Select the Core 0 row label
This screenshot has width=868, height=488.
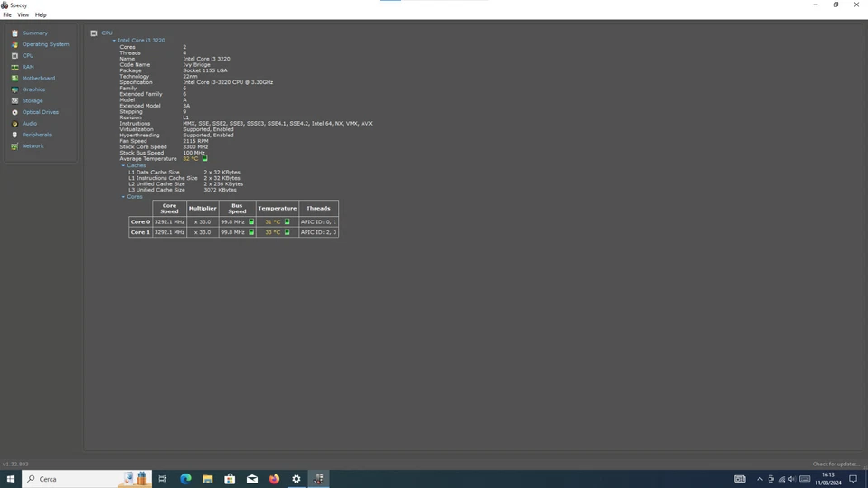pyautogui.click(x=140, y=222)
